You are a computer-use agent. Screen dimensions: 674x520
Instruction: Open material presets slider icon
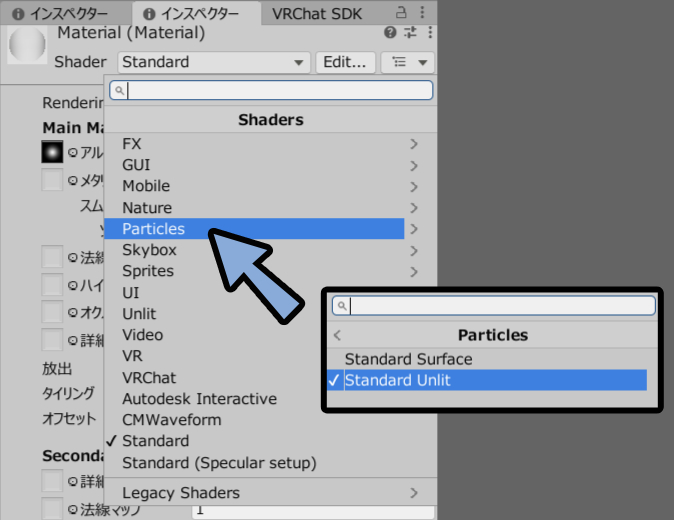click(411, 33)
